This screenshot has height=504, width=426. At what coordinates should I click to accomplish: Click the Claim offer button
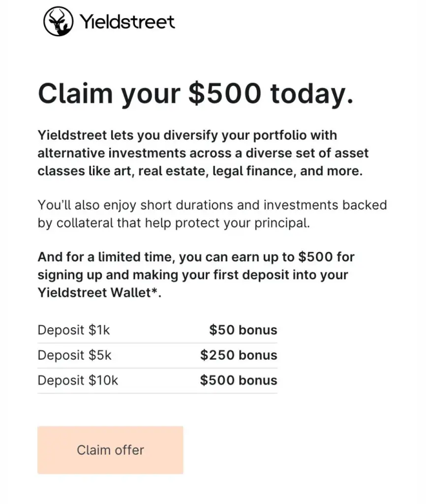[110, 450]
